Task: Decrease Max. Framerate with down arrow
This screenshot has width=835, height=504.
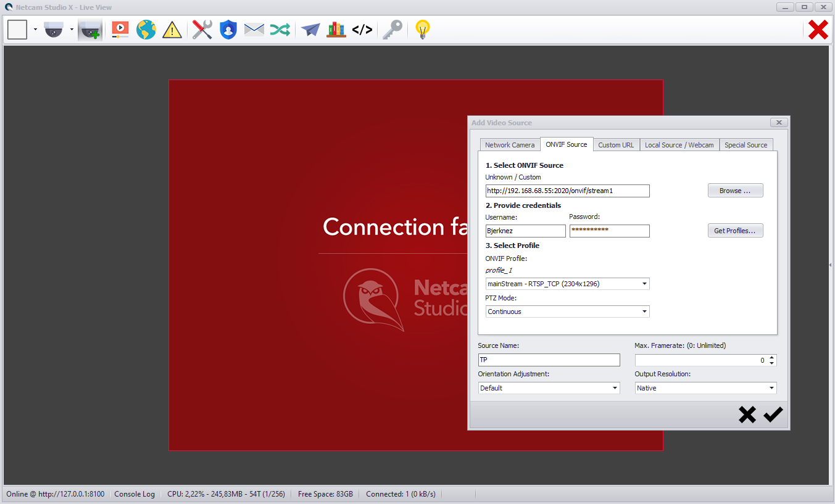Action: (772, 363)
